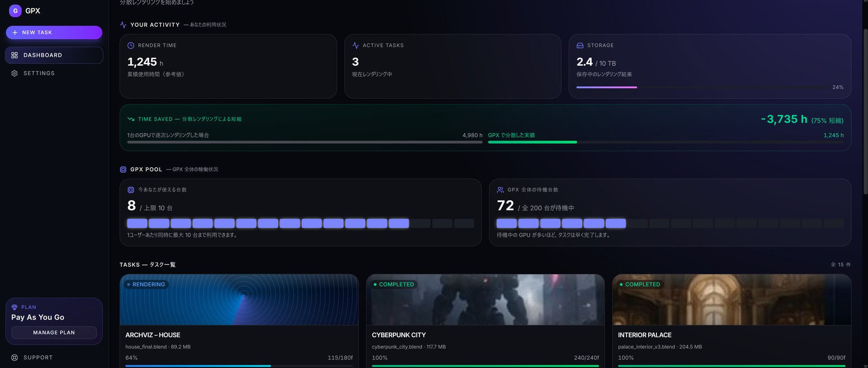Open the Cyberpunk City task thumbnail
Viewport: 868px width, 368px height.
click(x=485, y=300)
